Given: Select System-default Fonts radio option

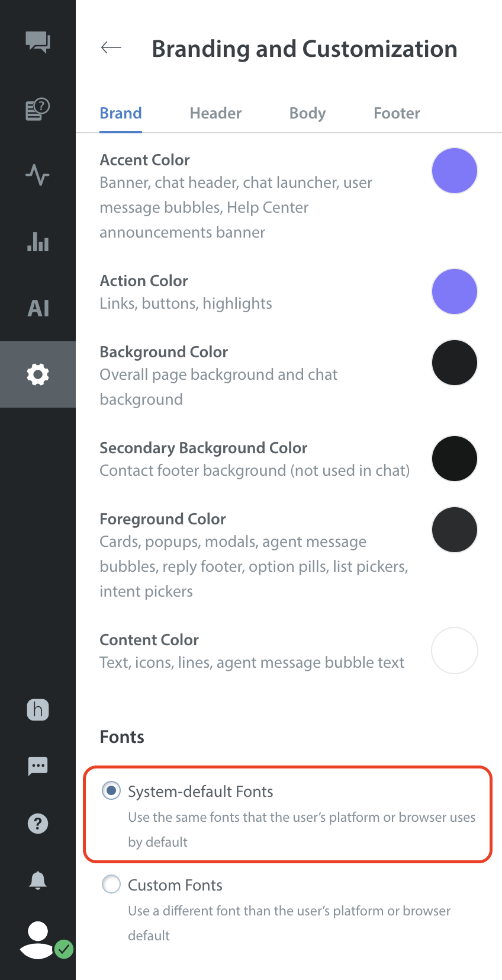Looking at the screenshot, I should pos(111,790).
